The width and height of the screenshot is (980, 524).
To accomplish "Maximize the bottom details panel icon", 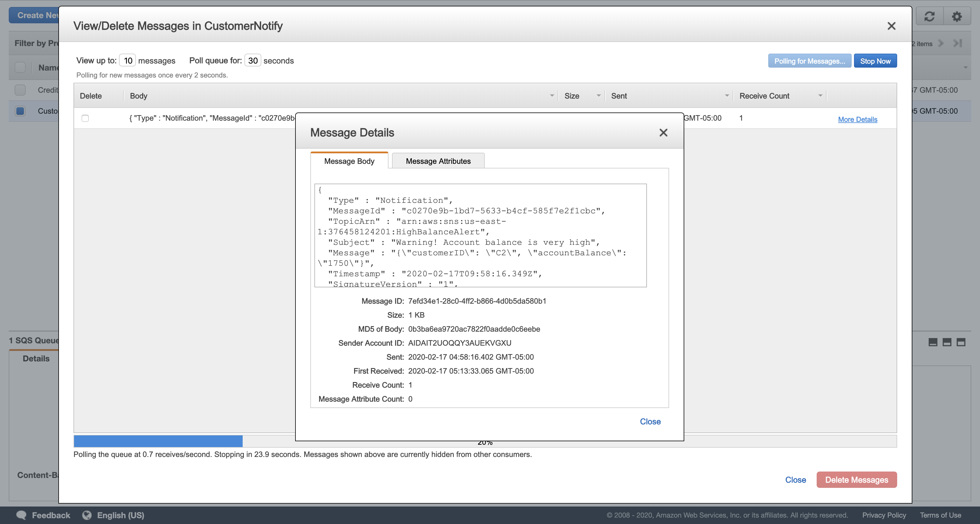I will (x=961, y=342).
